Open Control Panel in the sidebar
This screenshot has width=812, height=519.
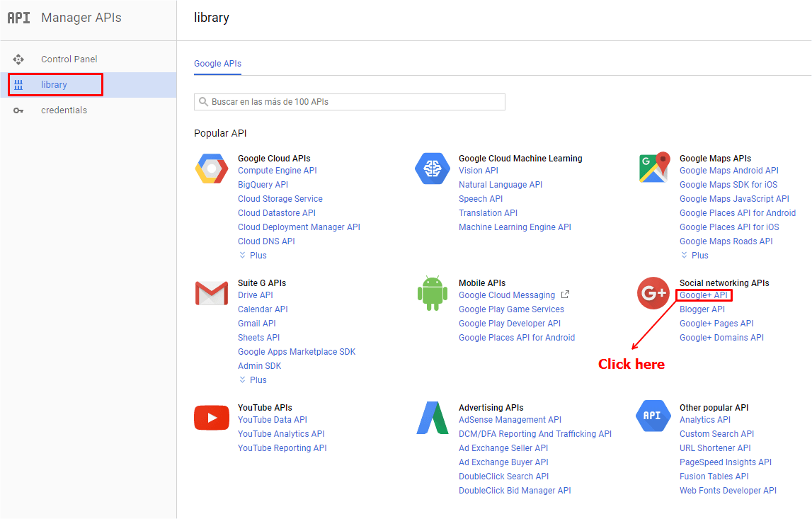point(69,59)
